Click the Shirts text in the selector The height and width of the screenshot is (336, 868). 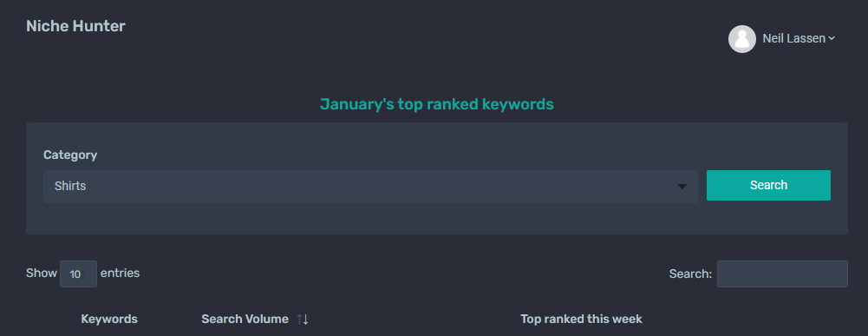click(70, 187)
